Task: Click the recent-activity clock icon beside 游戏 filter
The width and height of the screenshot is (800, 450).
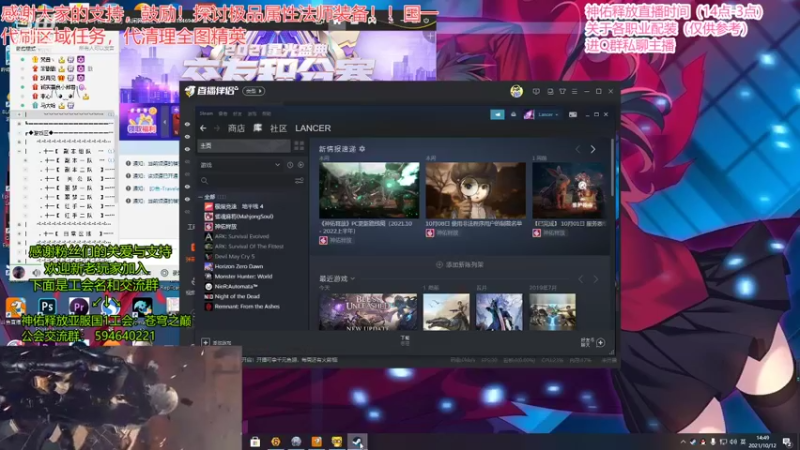Action: tap(290, 165)
